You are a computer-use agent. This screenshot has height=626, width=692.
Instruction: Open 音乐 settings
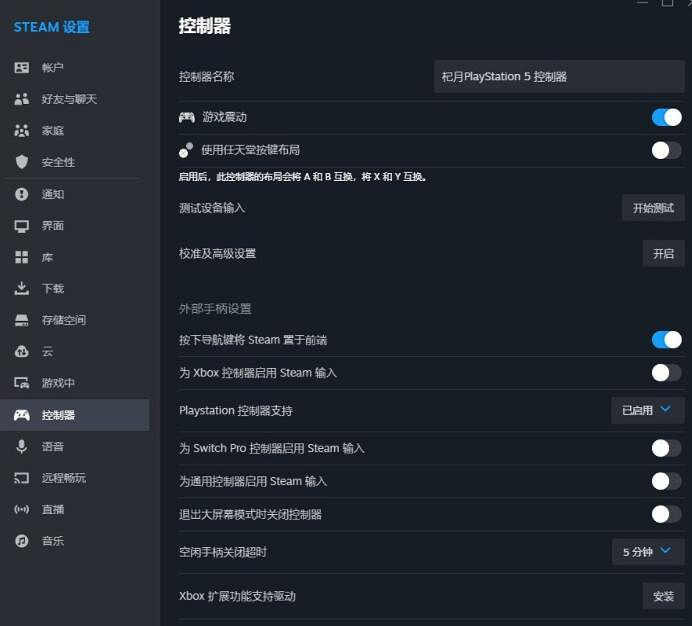[x=53, y=541]
